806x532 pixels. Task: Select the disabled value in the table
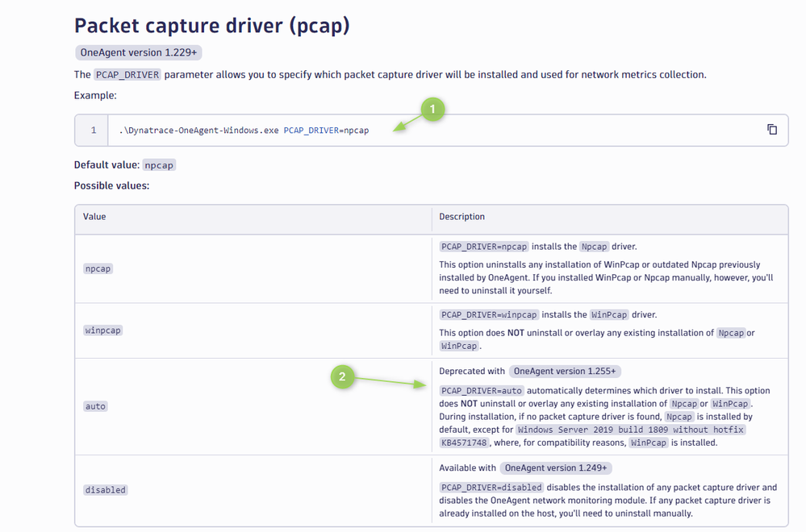pyautogui.click(x=106, y=490)
